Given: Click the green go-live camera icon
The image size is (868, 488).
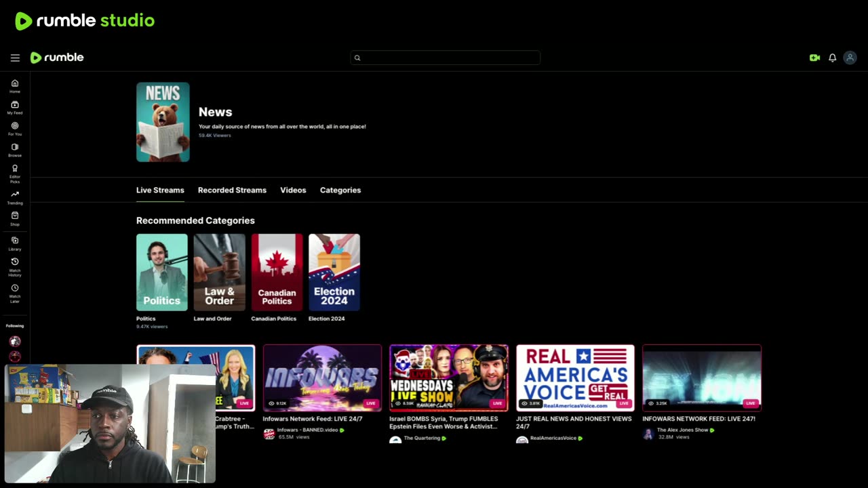Looking at the screenshot, I should coord(814,58).
